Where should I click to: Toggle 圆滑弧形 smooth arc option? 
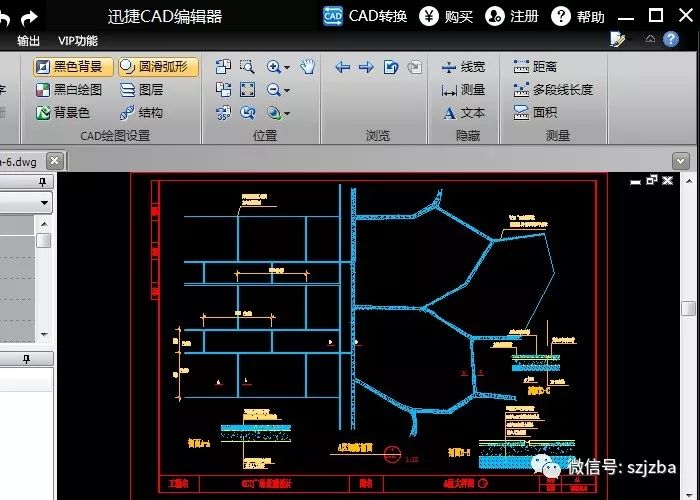click(158, 67)
